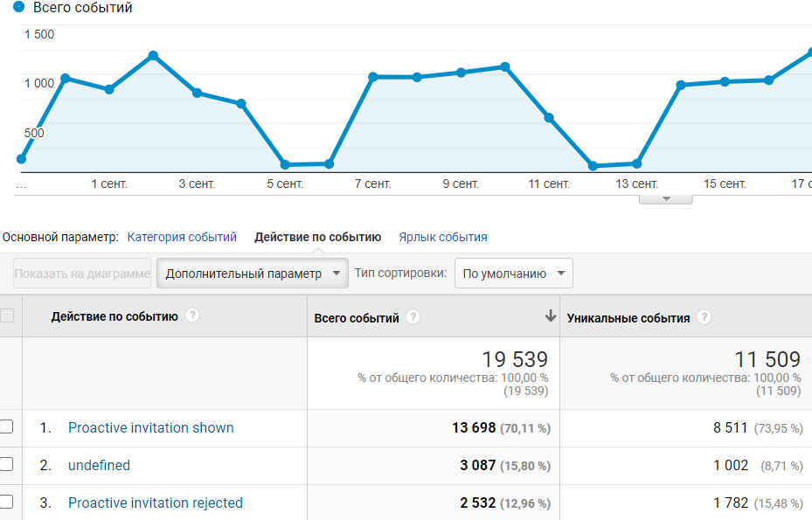Click help icon next to Всего событий header

point(413,318)
